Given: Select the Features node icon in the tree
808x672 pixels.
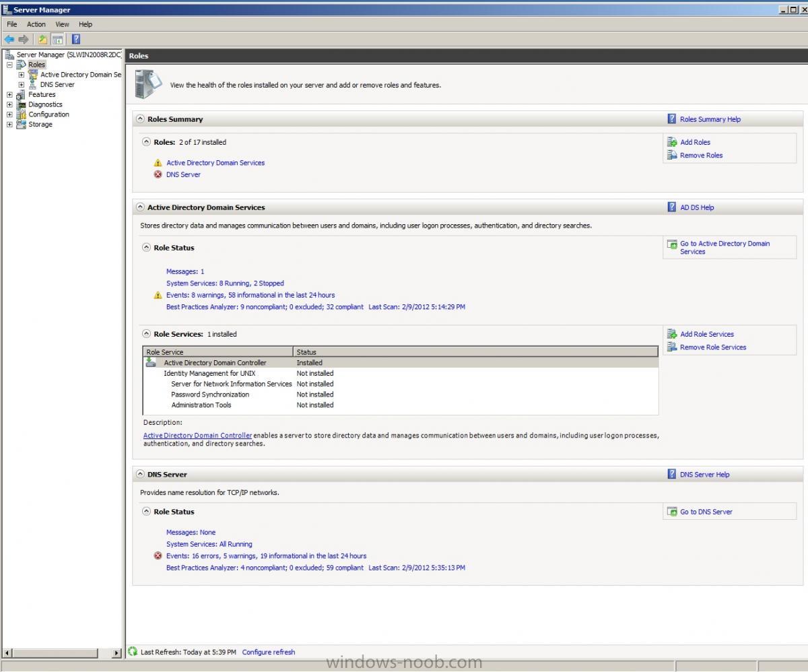Looking at the screenshot, I should [x=22, y=95].
